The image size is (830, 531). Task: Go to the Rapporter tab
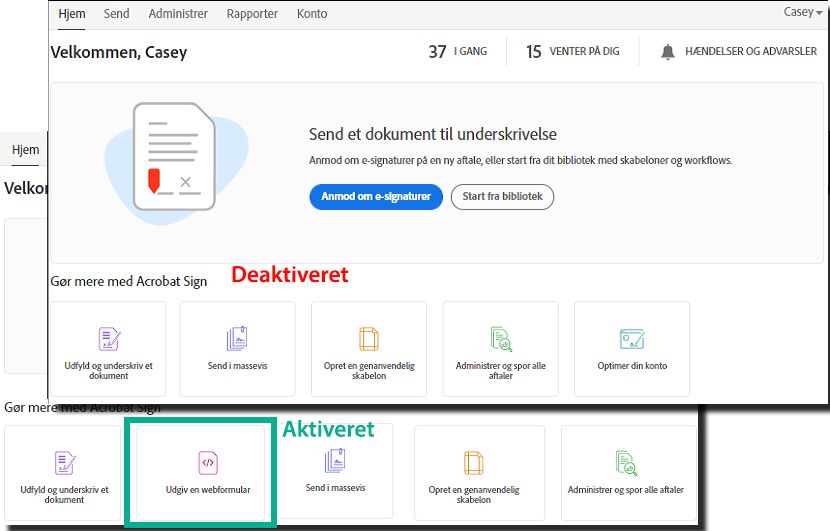coord(252,14)
